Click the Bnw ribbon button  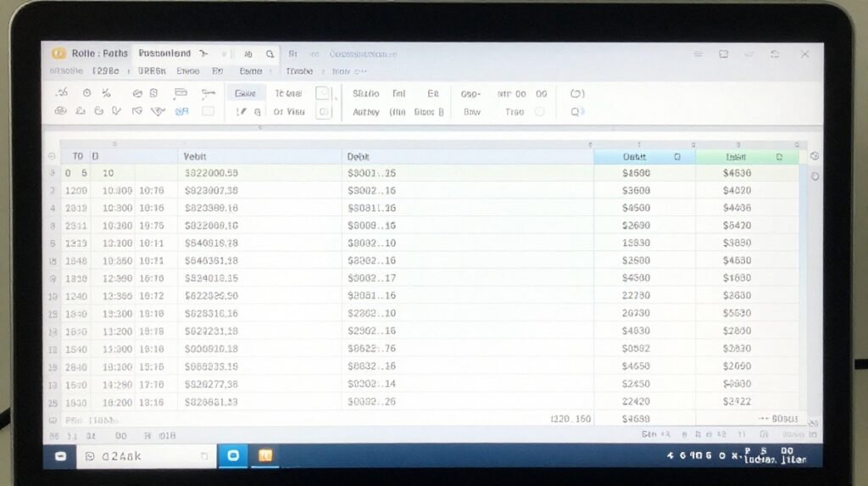[471, 112]
